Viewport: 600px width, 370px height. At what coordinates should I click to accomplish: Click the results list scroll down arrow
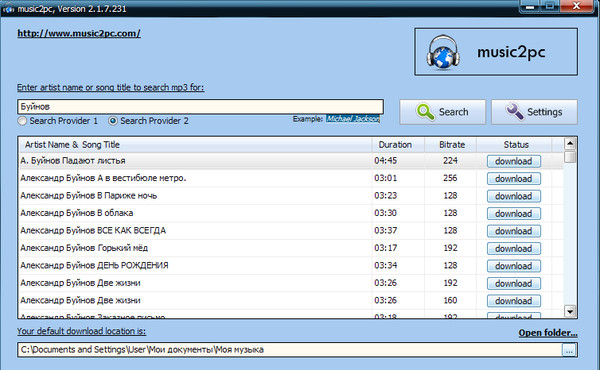[570, 311]
